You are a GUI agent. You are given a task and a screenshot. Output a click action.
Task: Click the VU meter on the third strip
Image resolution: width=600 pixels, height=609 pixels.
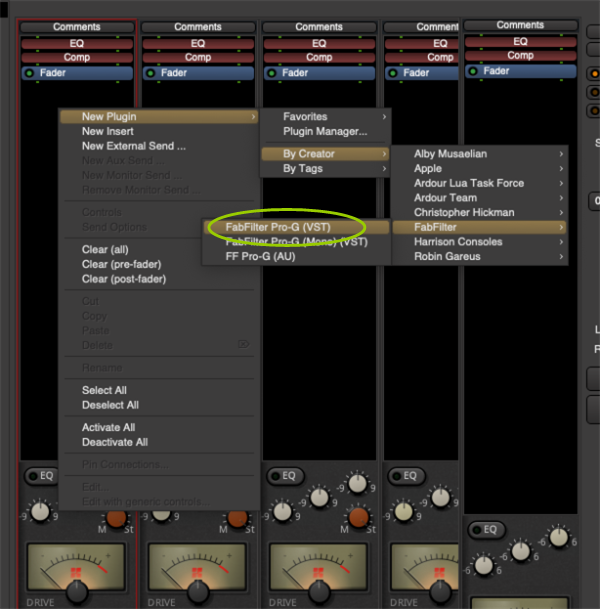click(x=318, y=566)
